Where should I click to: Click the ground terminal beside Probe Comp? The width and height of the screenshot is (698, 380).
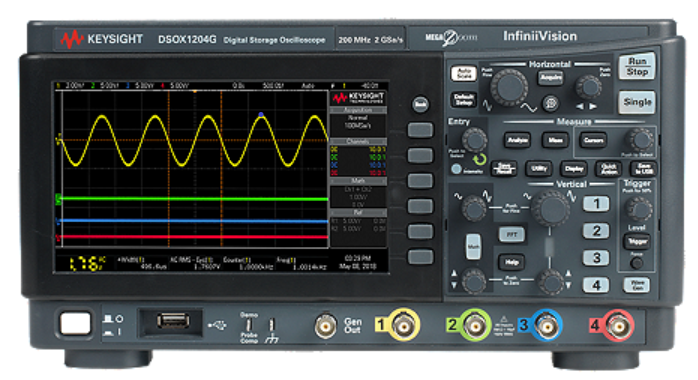click(x=272, y=325)
